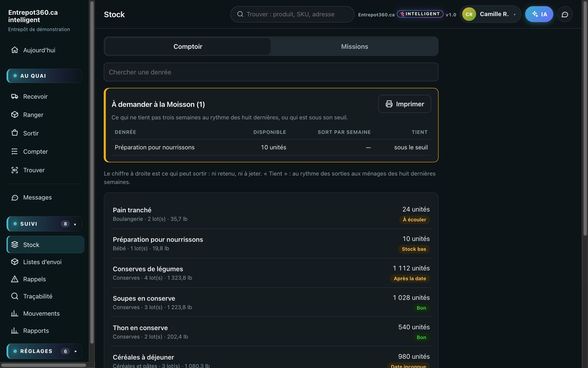This screenshot has height=368, width=588.
Task: Click the Compter list icon
Action: (x=15, y=151)
